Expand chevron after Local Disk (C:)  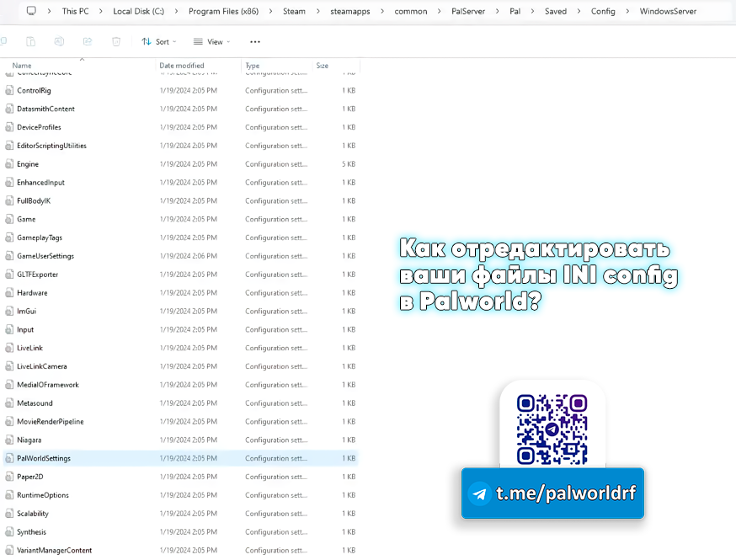177,11
